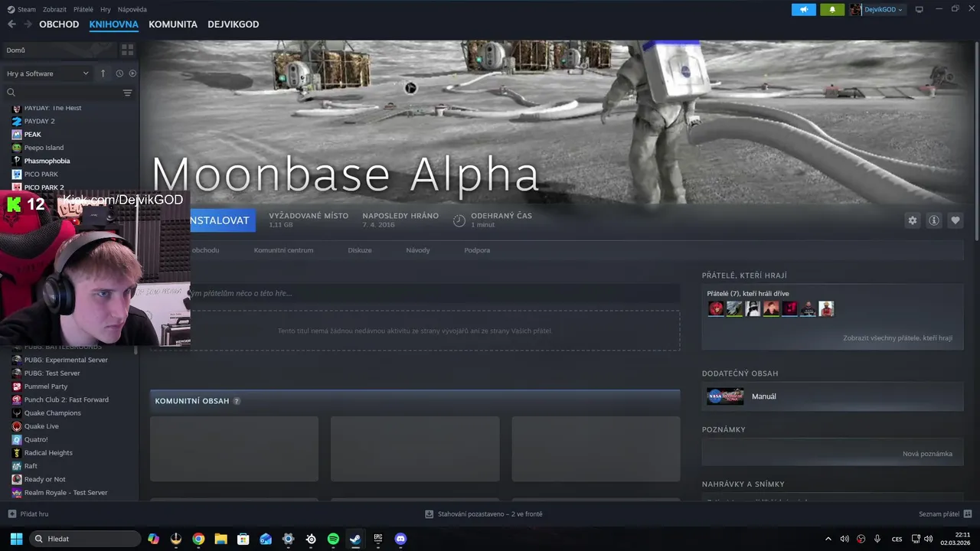Click the download status icon in bottom bar
Screen dimensions: 980x551
pos(430,514)
